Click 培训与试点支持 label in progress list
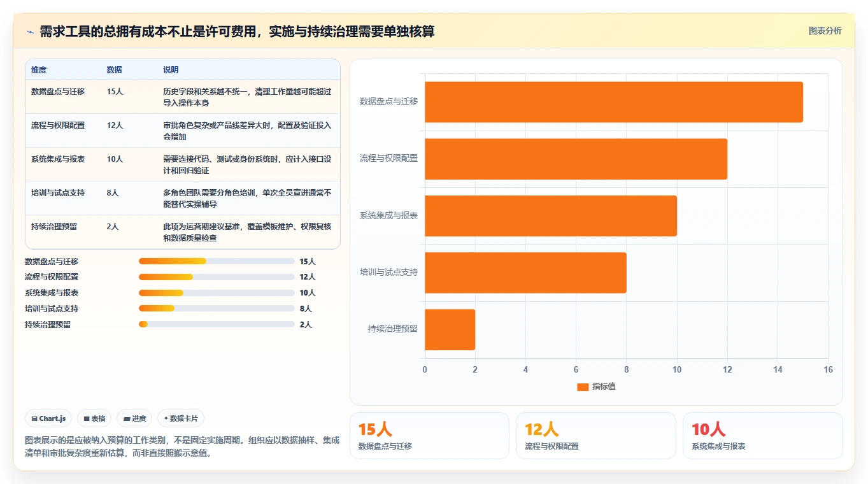This screenshot has height=484, width=868. pyautogui.click(x=52, y=309)
